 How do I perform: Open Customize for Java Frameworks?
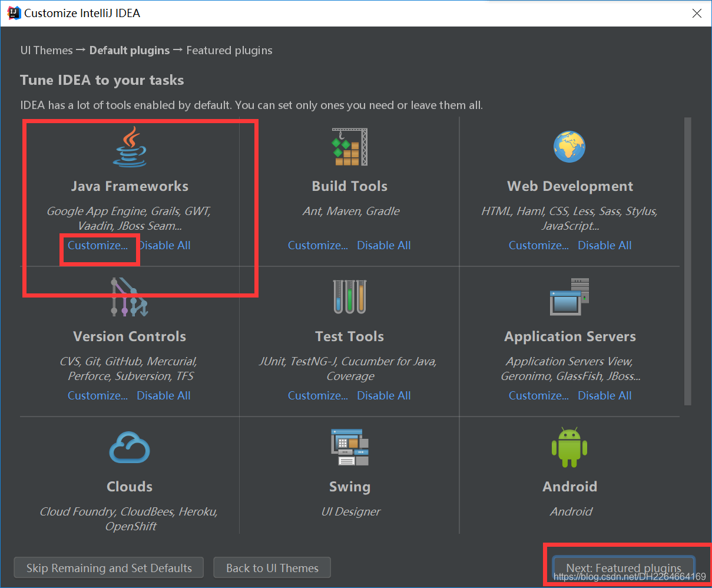98,245
